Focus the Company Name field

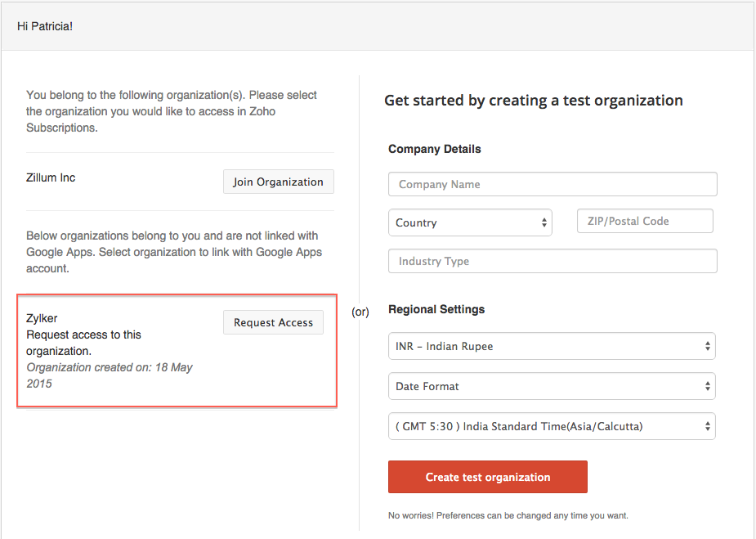click(x=552, y=184)
